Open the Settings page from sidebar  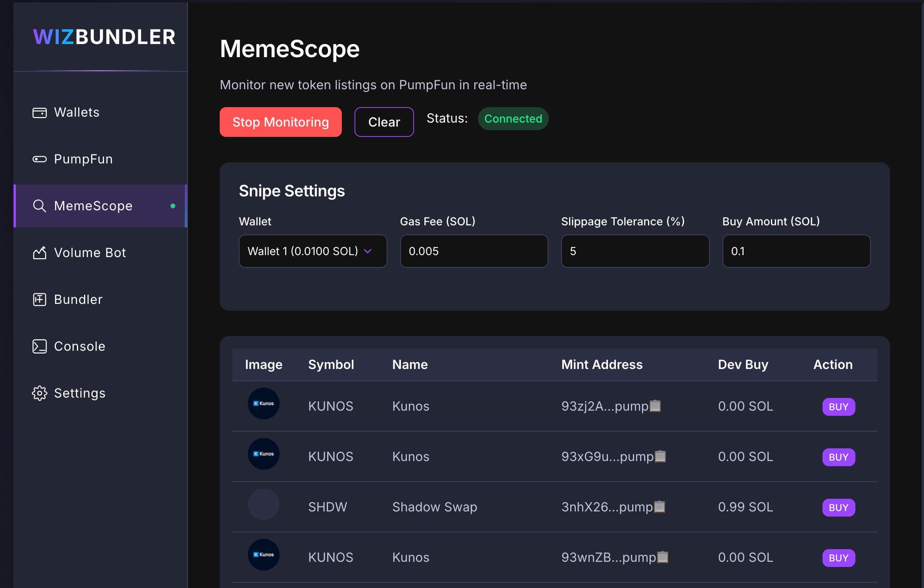[x=100, y=393]
